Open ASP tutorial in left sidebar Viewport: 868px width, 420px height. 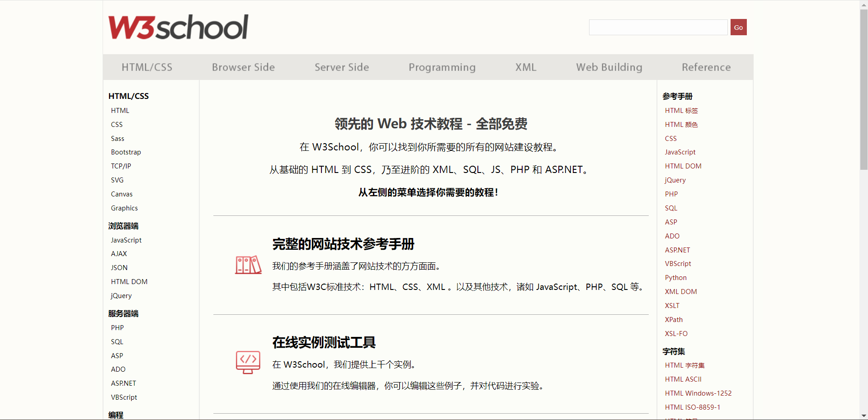click(117, 356)
